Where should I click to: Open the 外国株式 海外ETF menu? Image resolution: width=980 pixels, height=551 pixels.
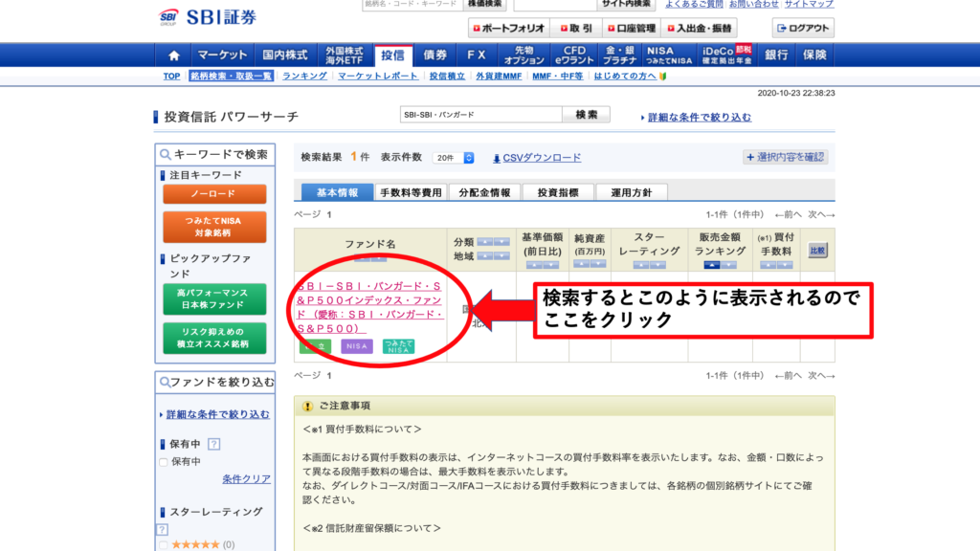pyautogui.click(x=345, y=55)
